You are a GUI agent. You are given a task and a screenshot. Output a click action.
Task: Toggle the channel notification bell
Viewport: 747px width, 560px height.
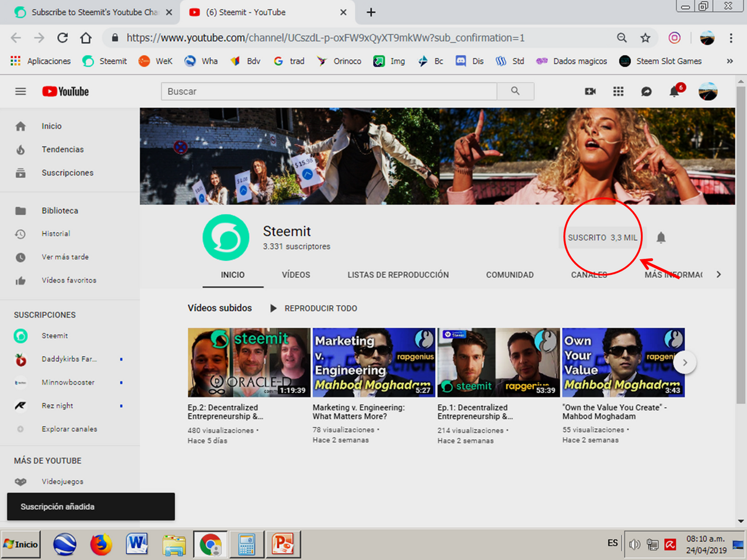661,237
